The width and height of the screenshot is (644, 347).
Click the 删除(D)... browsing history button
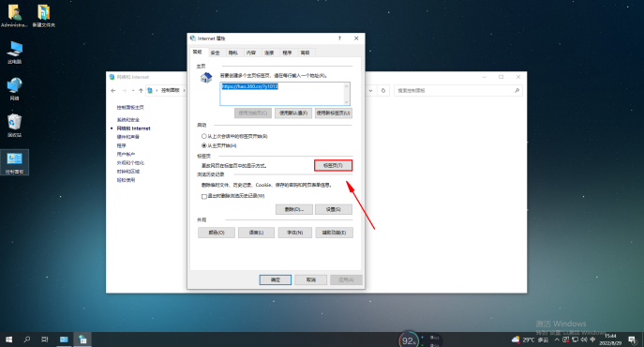click(x=294, y=209)
